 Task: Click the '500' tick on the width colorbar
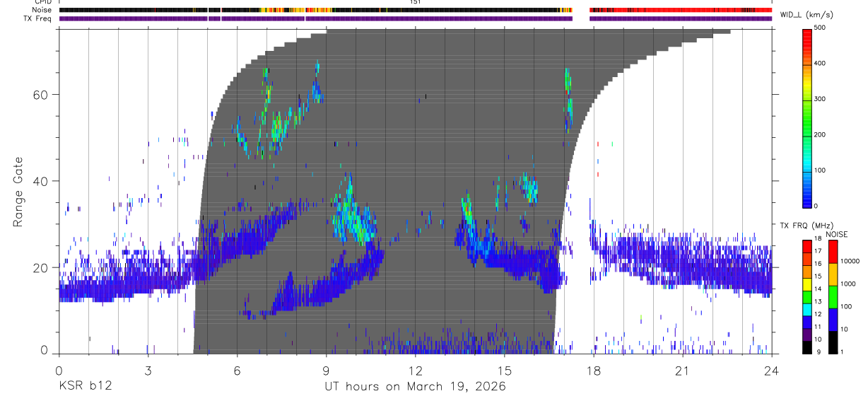pos(821,28)
